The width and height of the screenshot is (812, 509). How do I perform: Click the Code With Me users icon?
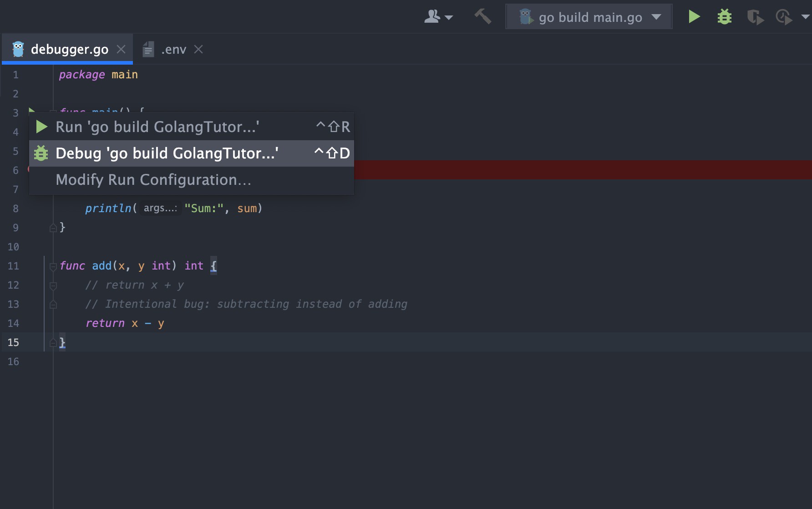coord(431,16)
